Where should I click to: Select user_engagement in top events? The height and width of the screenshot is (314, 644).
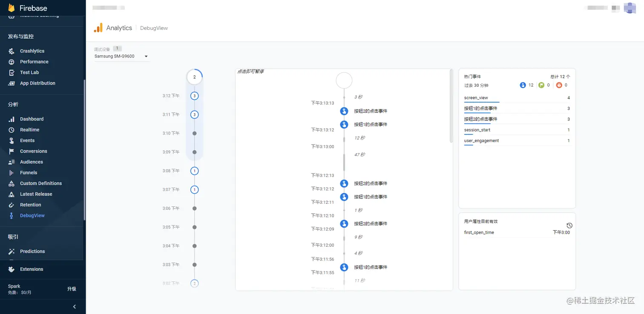[x=517, y=141]
